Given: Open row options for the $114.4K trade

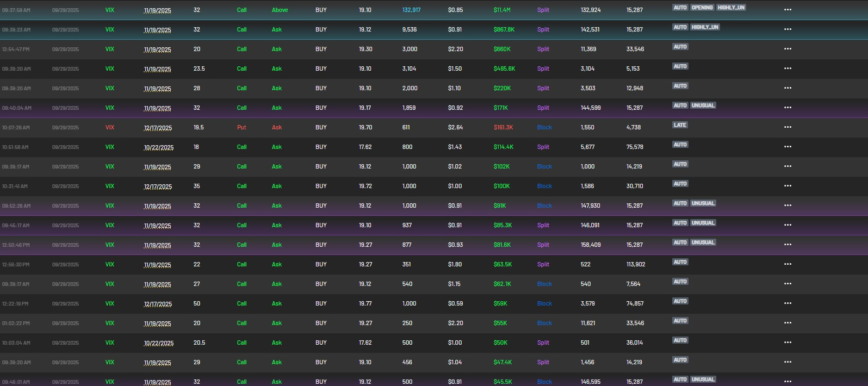Looking at the screenshot, I should [788, 147].
